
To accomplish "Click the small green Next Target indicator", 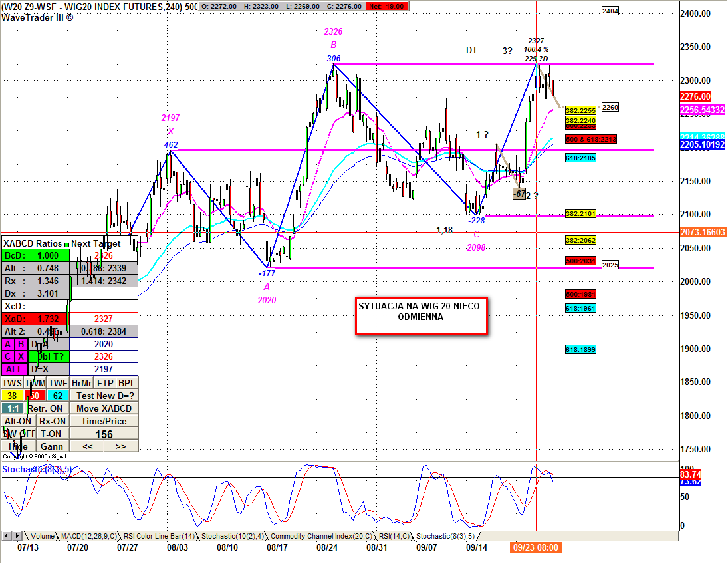I will [x=66, y=244].
